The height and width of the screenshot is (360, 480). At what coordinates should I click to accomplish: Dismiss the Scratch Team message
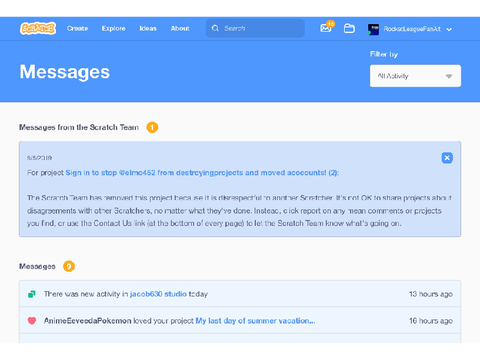click(447, 158)
